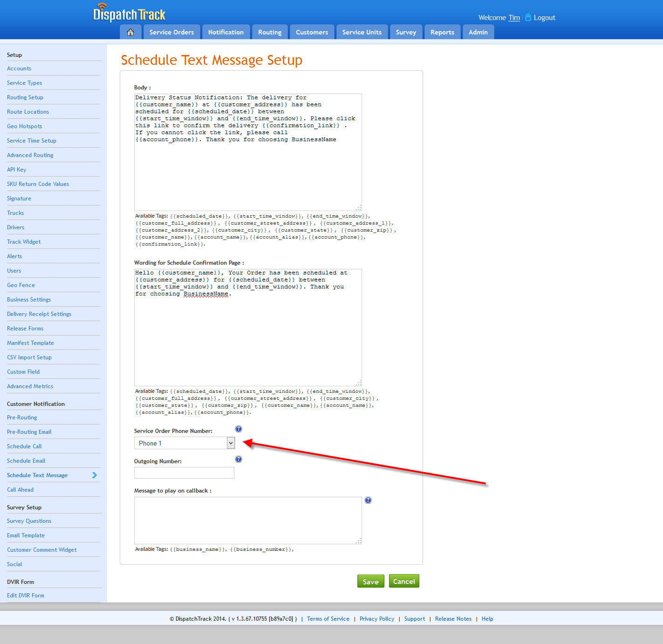The image size is (663, 644).
Task: Open the Logout link
Action: click(x=544, y=17)
